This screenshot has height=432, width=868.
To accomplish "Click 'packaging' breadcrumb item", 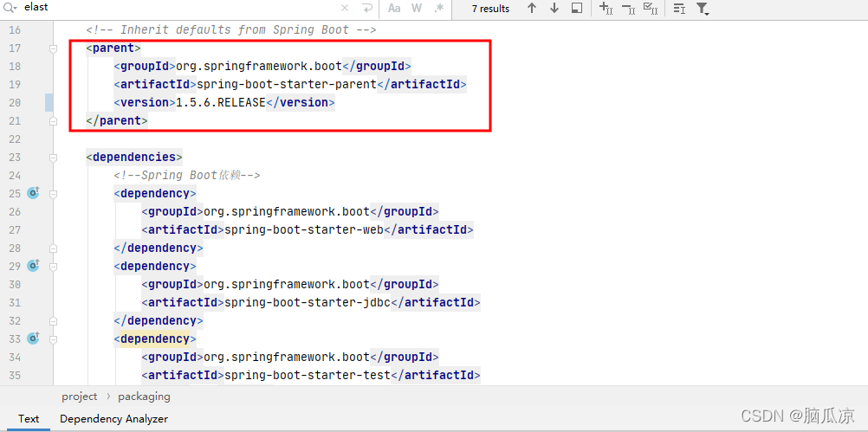I will [144, 397].
